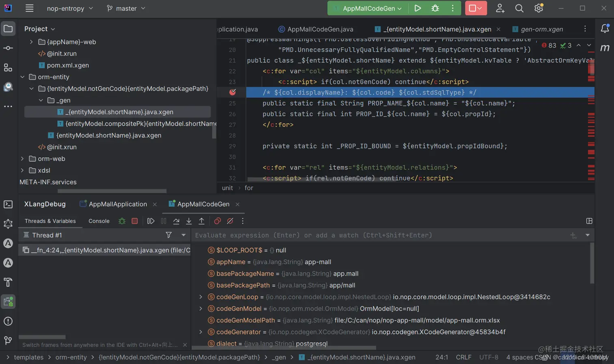
Task: Mute breakpoints in debug toolbar
Action: click(230, 221)
